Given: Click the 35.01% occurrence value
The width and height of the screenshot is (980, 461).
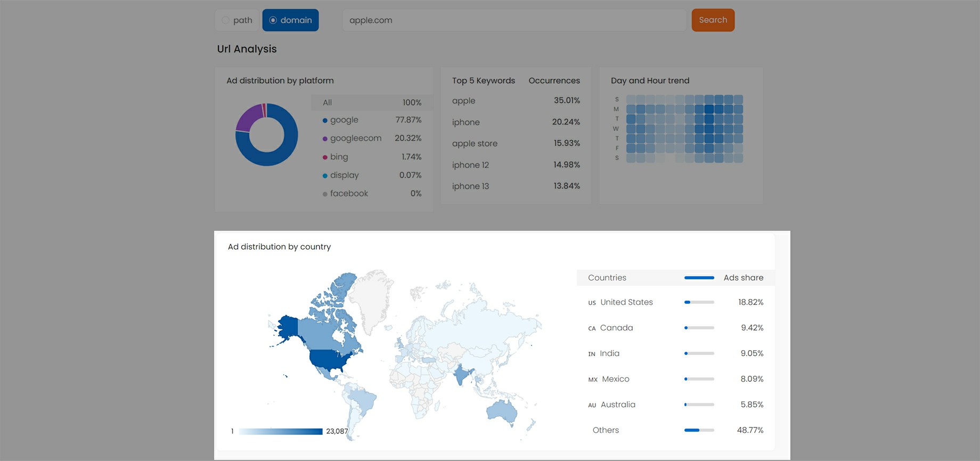Looking at the screenshot, I should tap(567, 100).
